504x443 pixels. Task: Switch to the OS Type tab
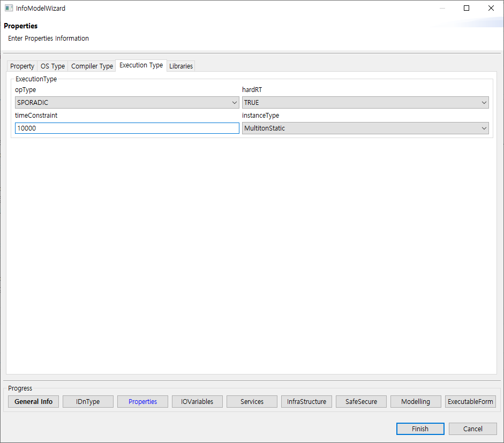click(x=52, y=66)
